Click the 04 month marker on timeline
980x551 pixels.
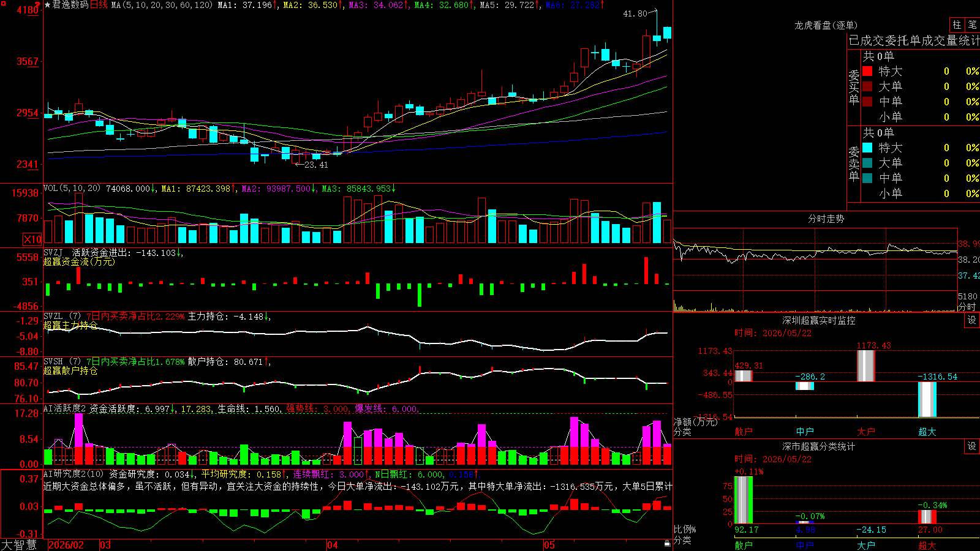click(333, 545)
